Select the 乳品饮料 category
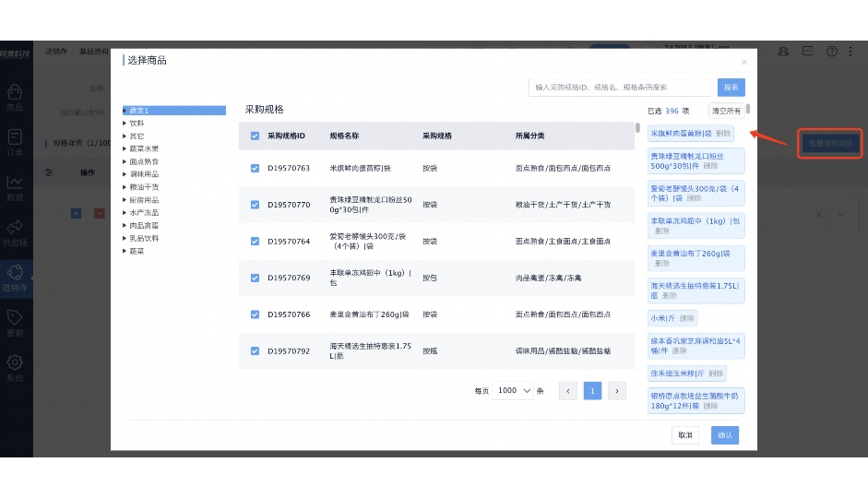The width and height of the screenshot is (868, 498). [144, 238]
